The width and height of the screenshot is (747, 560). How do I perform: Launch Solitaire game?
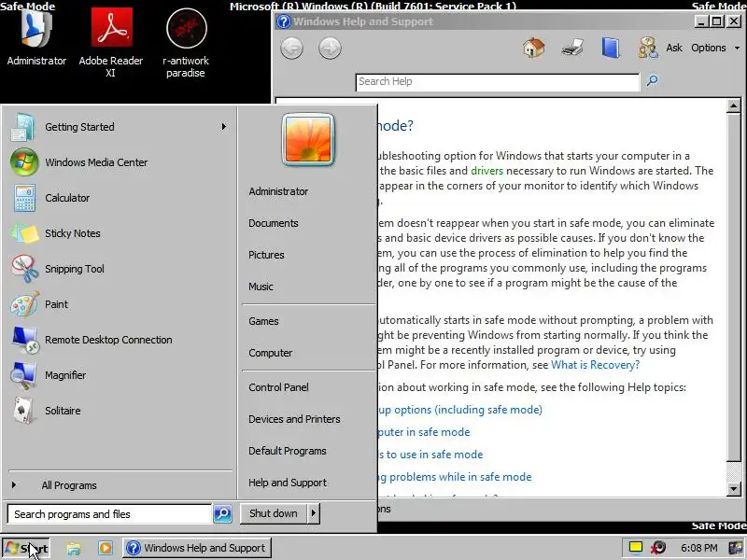point(120,411)
